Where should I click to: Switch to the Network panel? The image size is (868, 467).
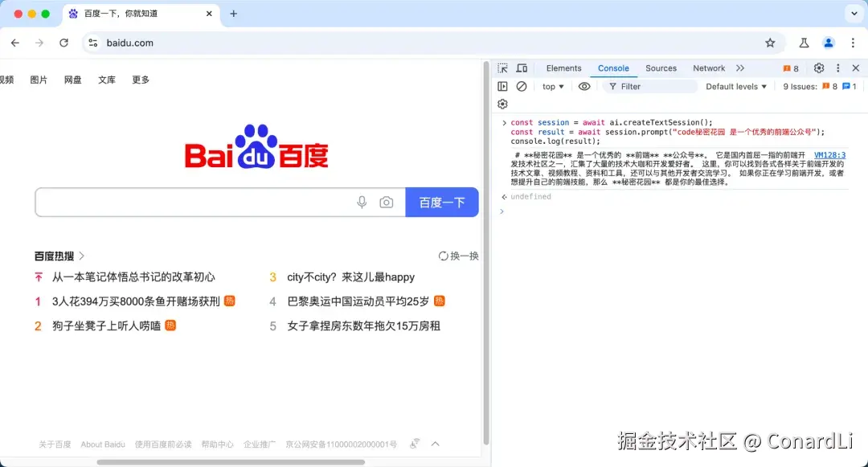point(709,68)
